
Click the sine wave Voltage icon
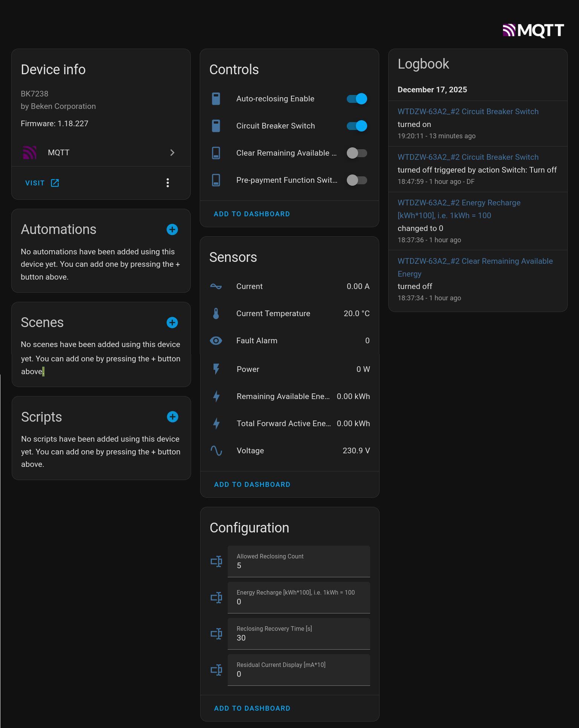pyautogui.click(x=216, y=451)
